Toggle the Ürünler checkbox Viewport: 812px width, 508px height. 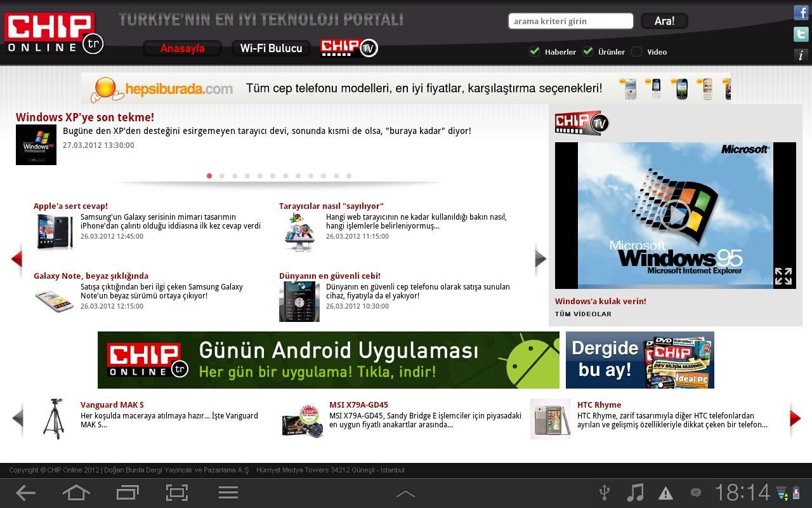click(587, 51)
